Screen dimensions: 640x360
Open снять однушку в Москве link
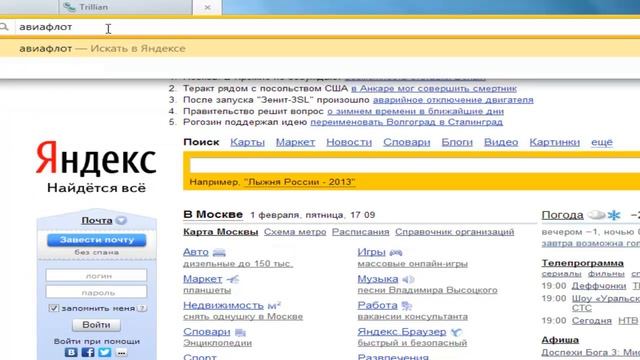(x=243, y=316)
